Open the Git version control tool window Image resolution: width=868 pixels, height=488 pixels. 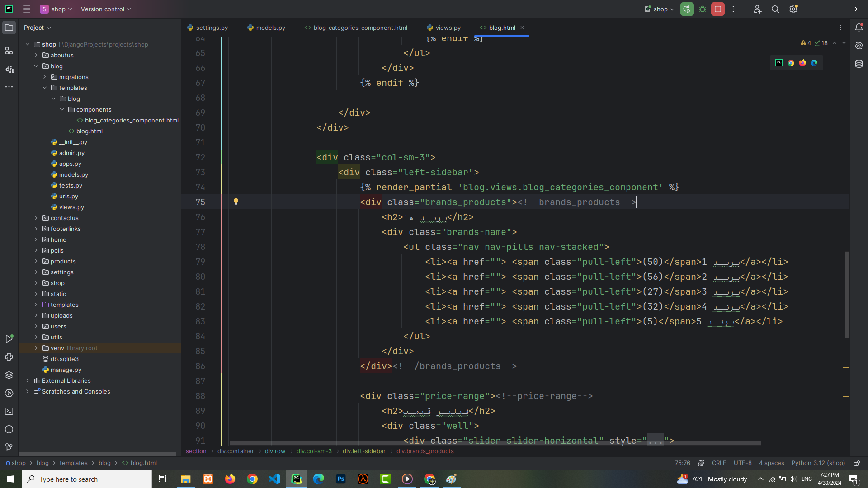tap(9, 447)
